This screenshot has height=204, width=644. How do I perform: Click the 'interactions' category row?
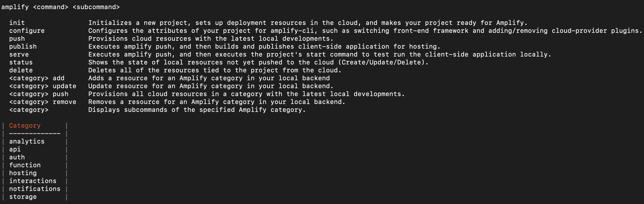point(33,181)
